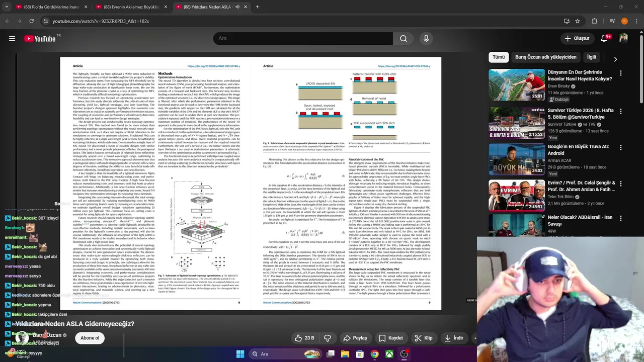Open options for Survivor Türkiye 2026 video
The image size is (644, 362).
[x=621, y=111]
